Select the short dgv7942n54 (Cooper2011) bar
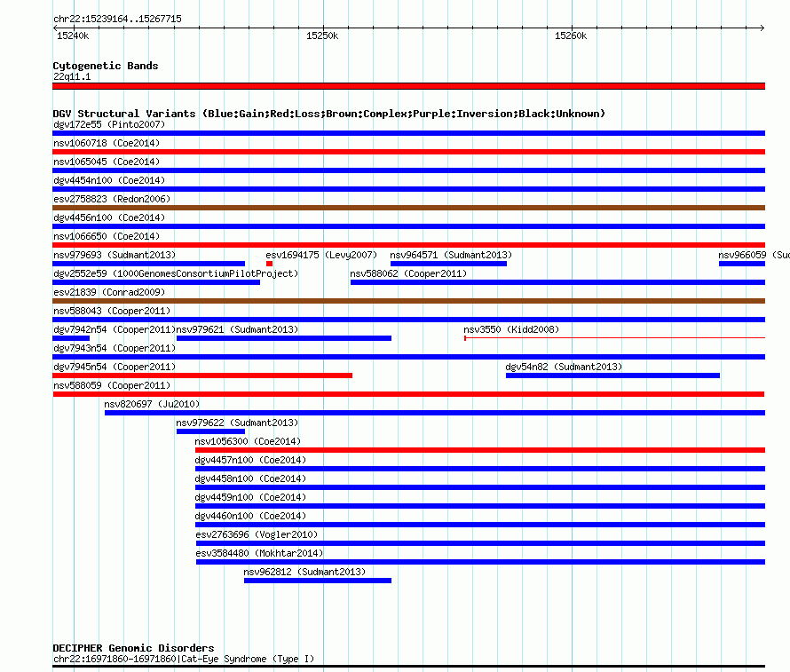 [x=71, y=338]
